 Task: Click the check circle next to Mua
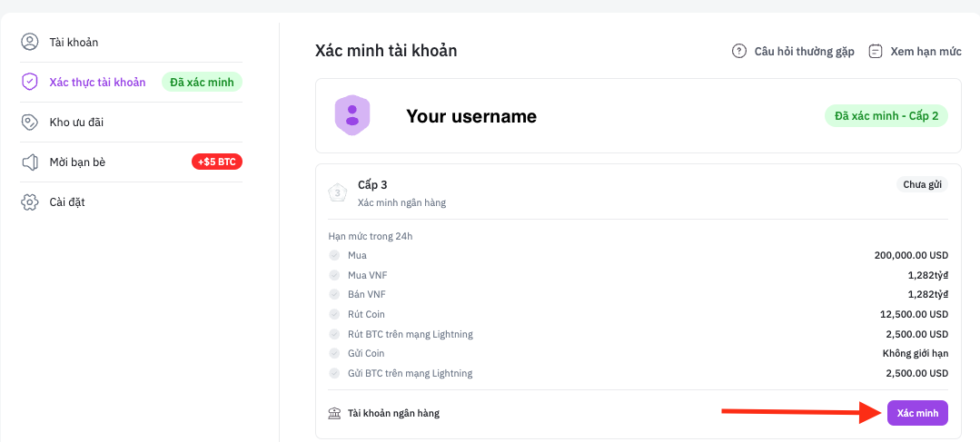[334, 255]
